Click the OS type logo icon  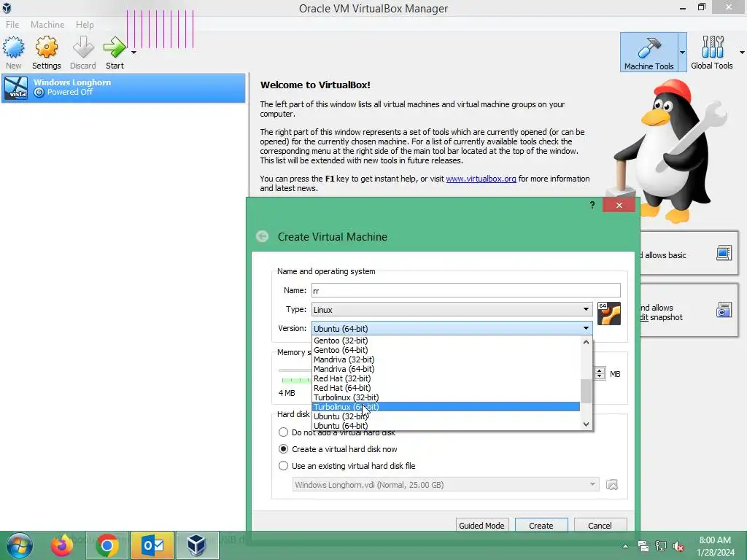pos(609,314)
